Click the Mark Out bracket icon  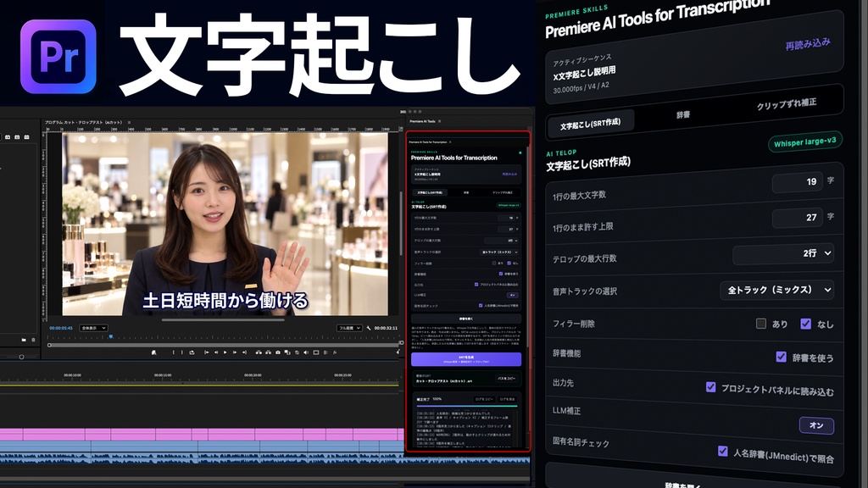[x=182, y=352]
